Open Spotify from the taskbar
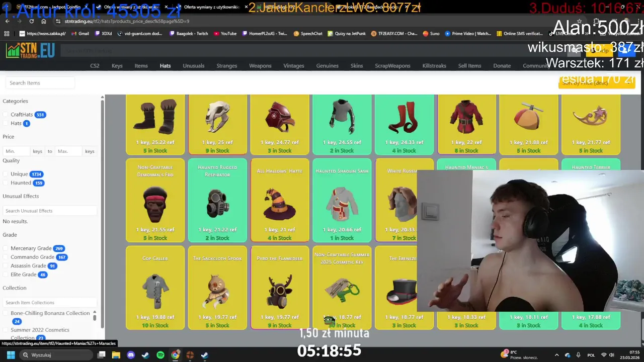644x362 pixels. [160, 355]
